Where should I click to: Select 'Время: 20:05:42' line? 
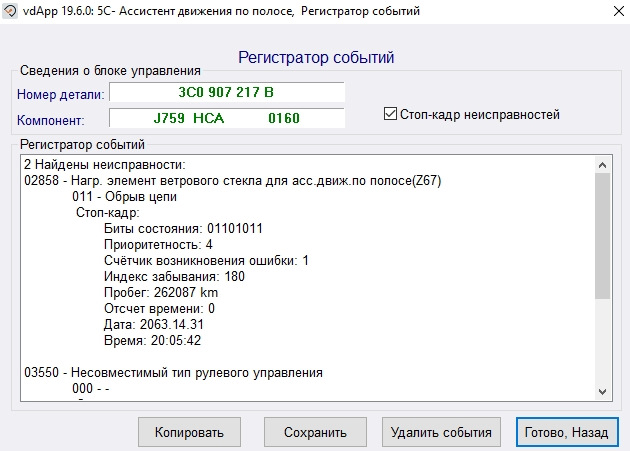pos(153,340)
